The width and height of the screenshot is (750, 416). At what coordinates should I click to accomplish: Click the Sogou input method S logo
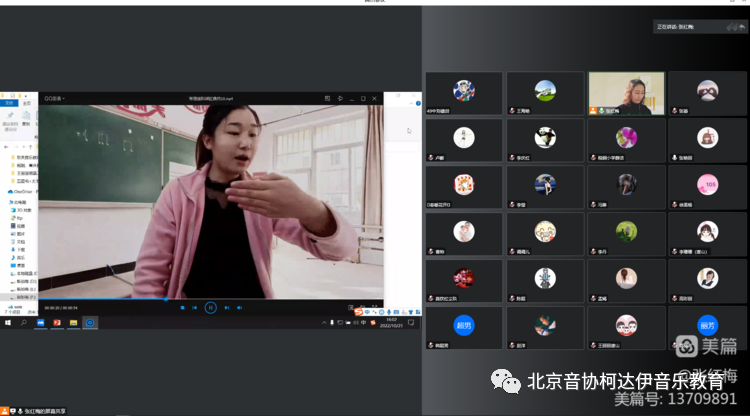coord(358,312)
